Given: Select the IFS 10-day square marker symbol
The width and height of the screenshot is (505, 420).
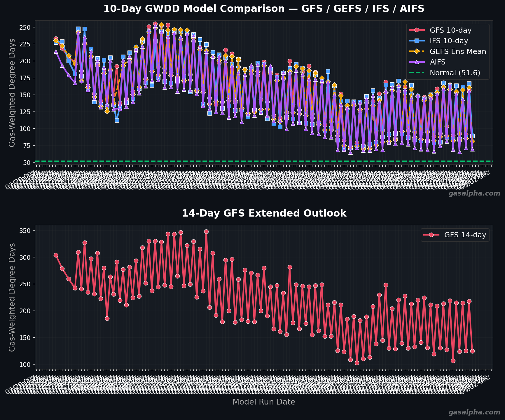Looking at the screenshot, I should click(x=417, y=41).
